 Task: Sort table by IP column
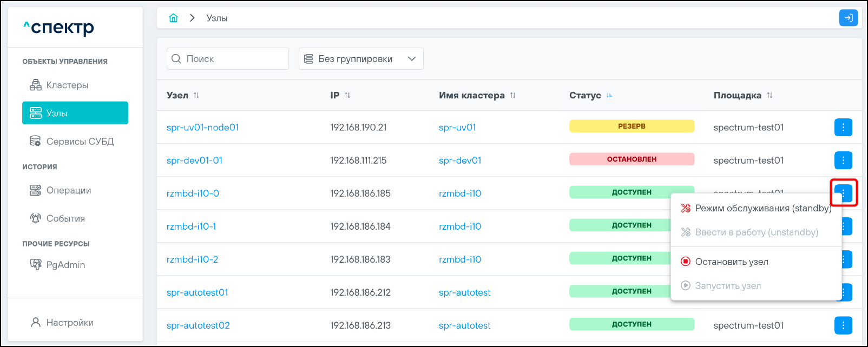coord(347,95)
